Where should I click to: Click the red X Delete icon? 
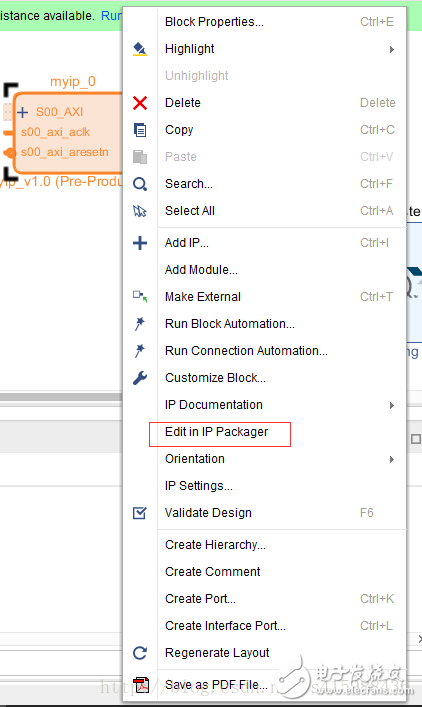(x=140, y=103)
